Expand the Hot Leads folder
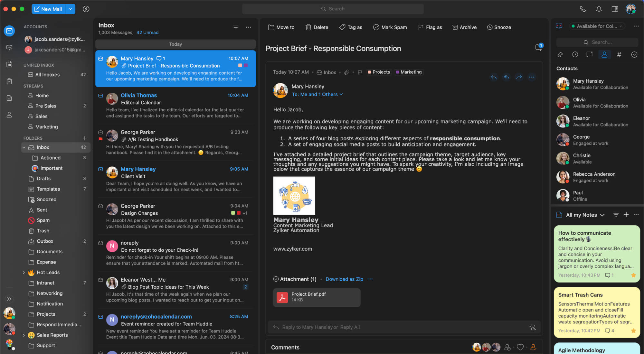The height and width of the screenshot is (354, 644). pyautogui.click(x=24, y=273)
